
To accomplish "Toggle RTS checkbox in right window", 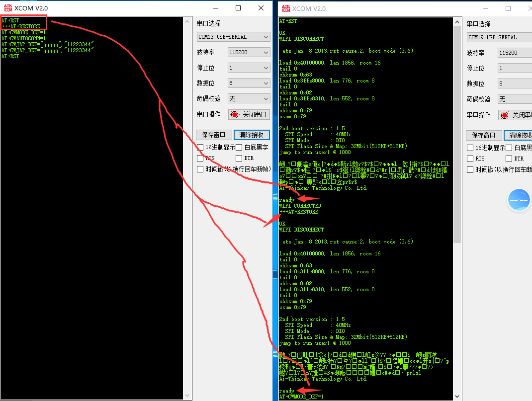I will 470,159.
